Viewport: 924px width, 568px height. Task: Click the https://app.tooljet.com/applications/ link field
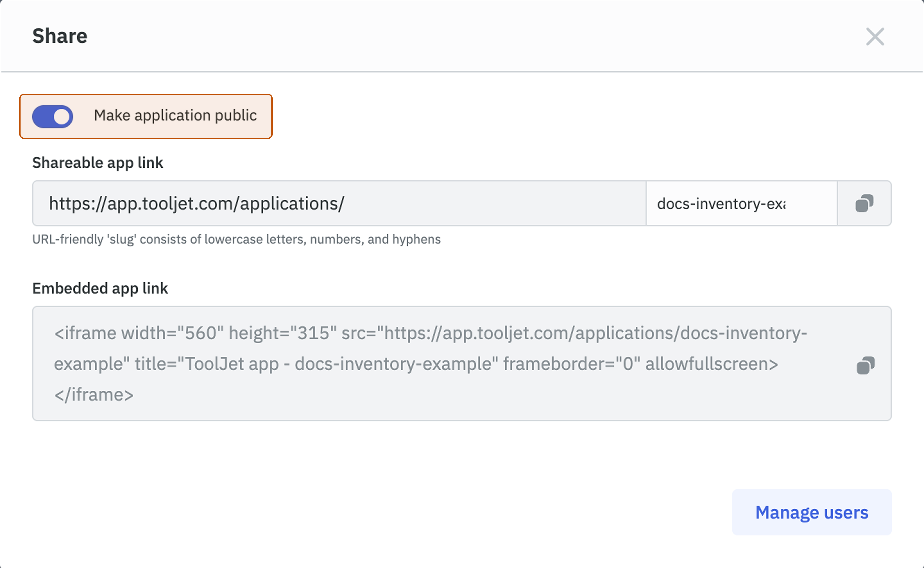click(x=338, y=203)
